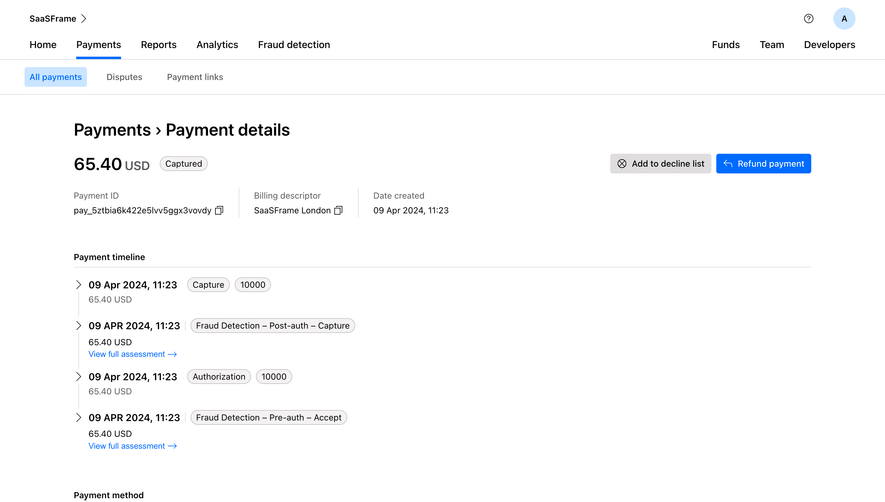Open the Developers section
This screenshot has width=885, height=502.
click(x=829, y=45)
